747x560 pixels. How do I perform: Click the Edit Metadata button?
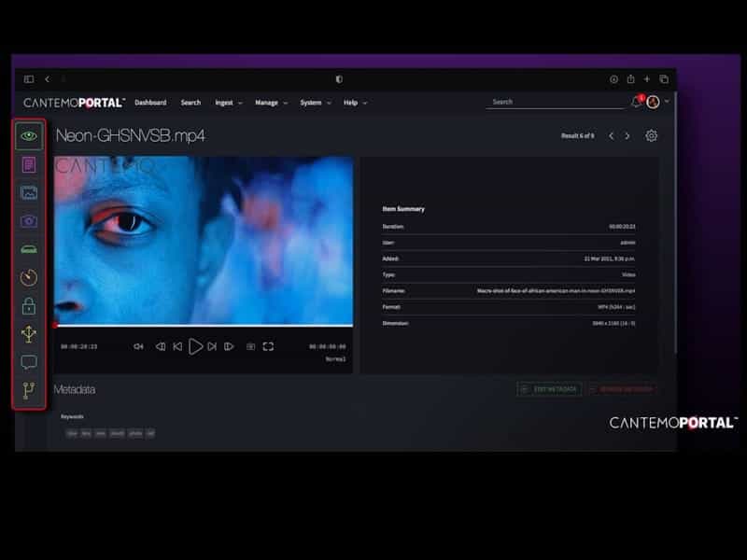tap(549, 389)
